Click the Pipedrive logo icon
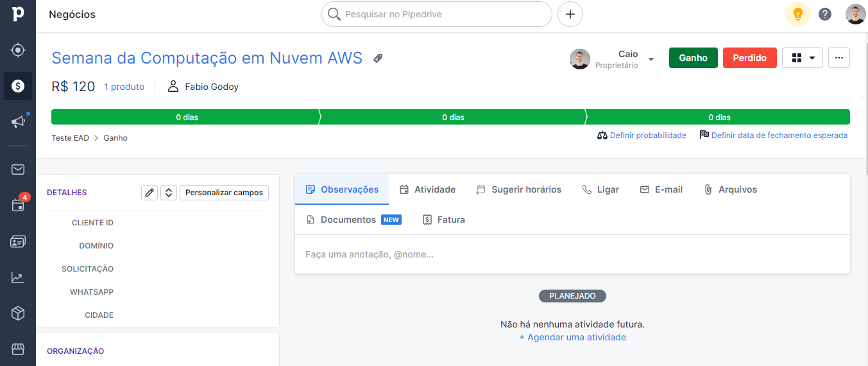Image resolution: width=868 pixels, height=366 pixels. (18, 14)
